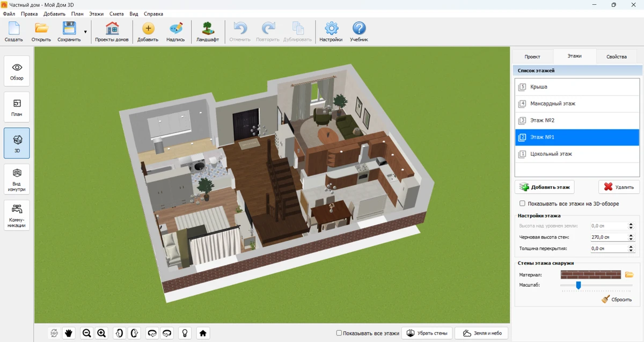Select the hand pan tool

(x=69, y=333)
